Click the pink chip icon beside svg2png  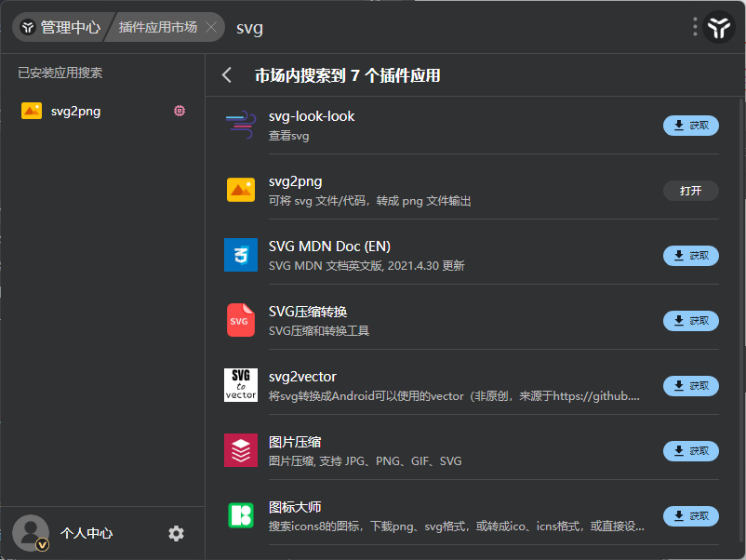pos(180,111)
